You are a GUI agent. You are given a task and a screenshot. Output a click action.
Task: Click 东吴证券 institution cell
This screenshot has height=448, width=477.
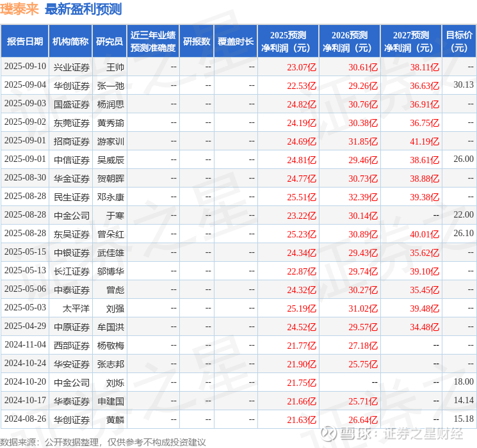[72, 234]
